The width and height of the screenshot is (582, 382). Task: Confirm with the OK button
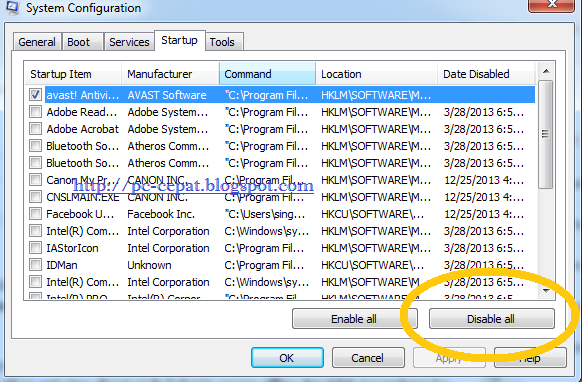tap(287, 358)
